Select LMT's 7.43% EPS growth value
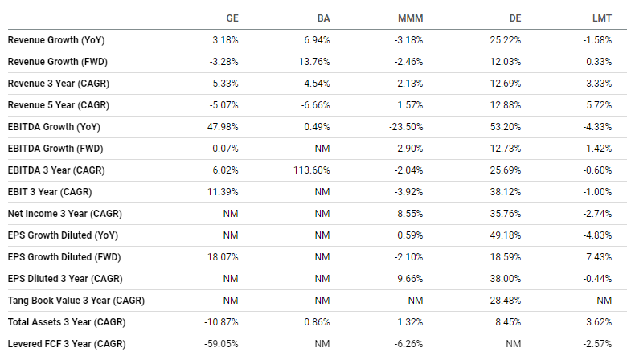 599,257
